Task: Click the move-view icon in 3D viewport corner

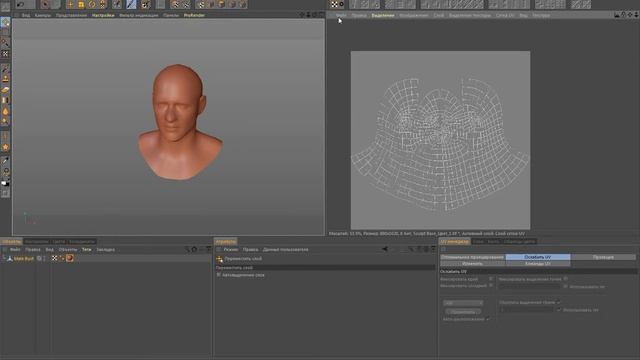Action: (302, 15)
